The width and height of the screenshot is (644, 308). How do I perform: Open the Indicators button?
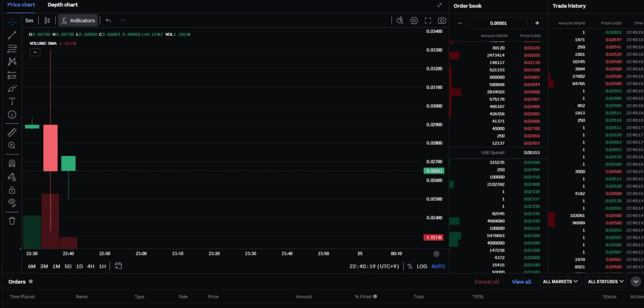click(x=78, y=21)
